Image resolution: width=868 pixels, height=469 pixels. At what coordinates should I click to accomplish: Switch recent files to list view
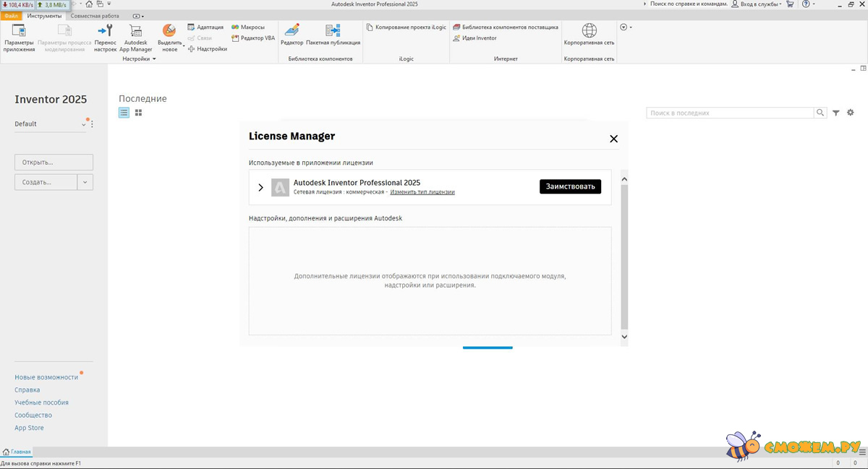(124, 113)
